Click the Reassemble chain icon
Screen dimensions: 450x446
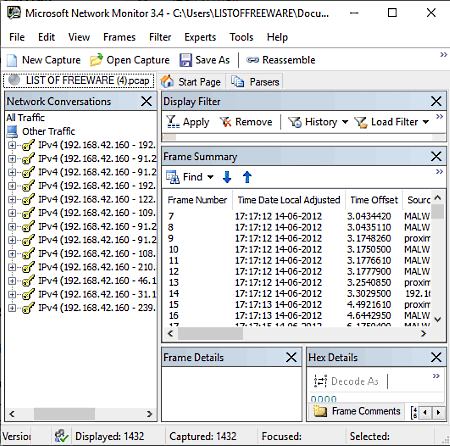click(252, 60)
